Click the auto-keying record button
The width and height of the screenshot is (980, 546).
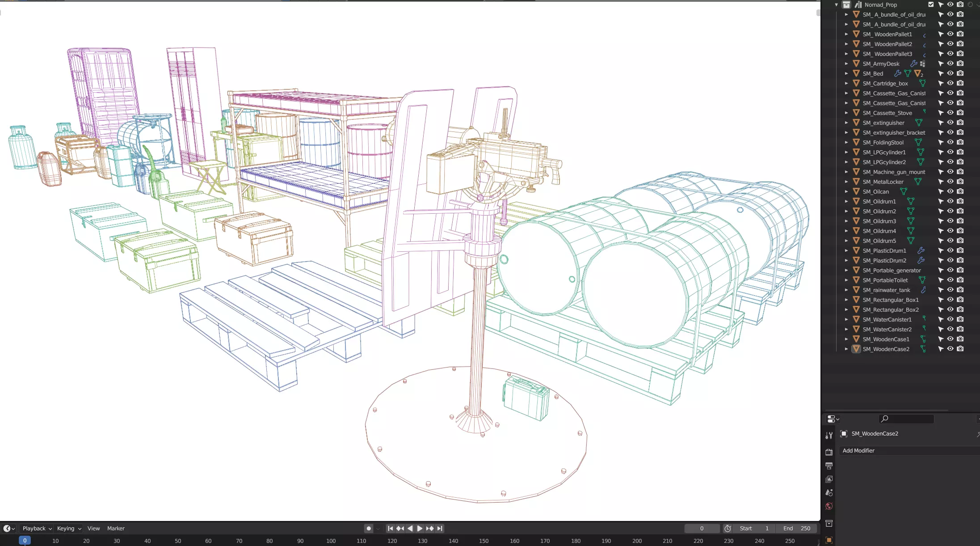coord(369,529)
